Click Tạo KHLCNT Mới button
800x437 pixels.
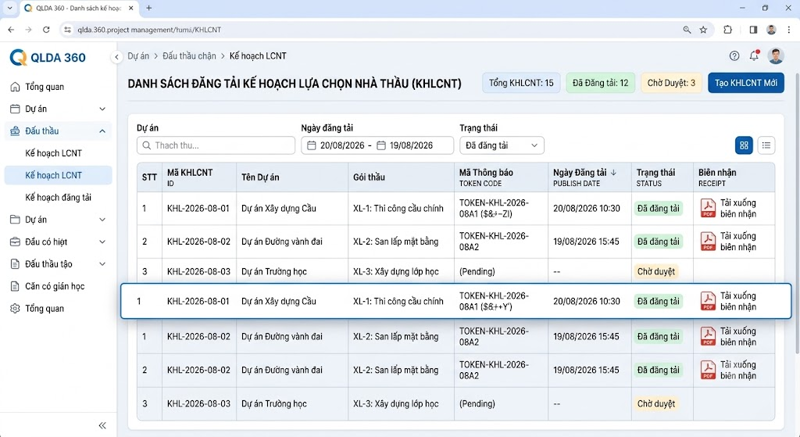tap(746, 83)
